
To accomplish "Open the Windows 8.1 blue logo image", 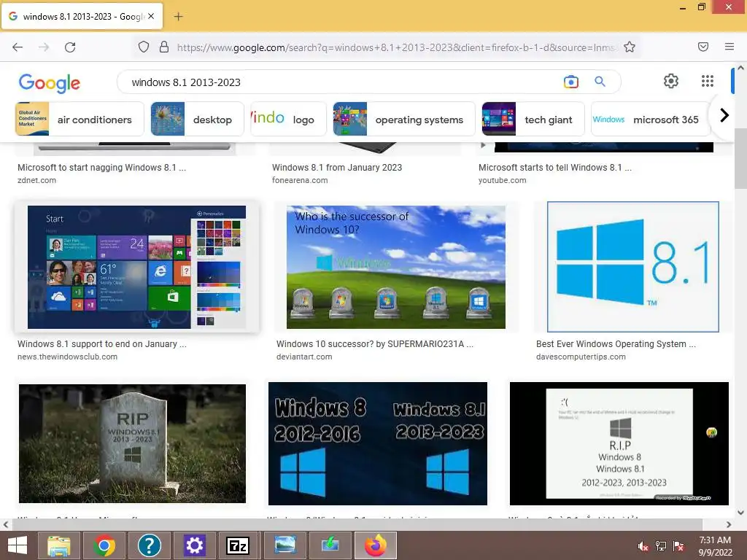I will 632,267.
